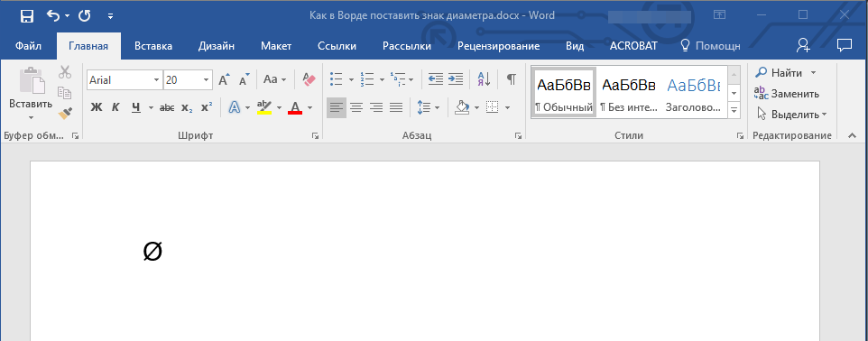Apply the Subscript x₂ icon

coord(187,107)
